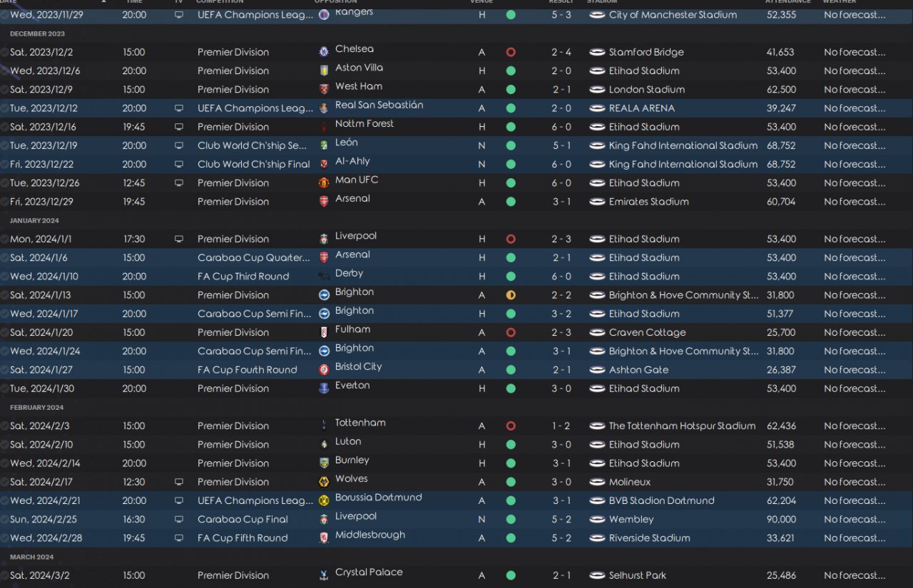This screenshot has height=588, width=913.
Task: Click the 90,000 attendance figure
Action: pos(781,519)
